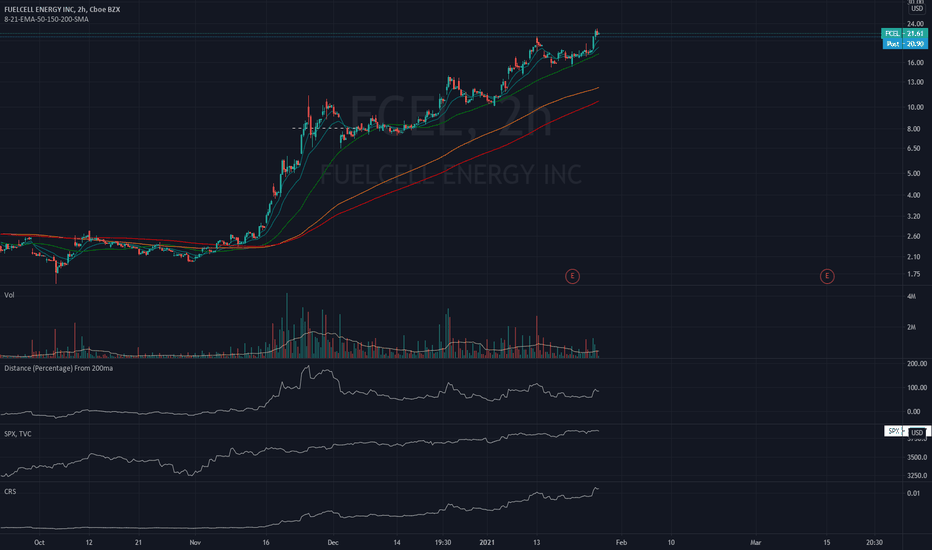Click the 4M volume axis value
The image size is (932, 550).
(x=911, y=296)
